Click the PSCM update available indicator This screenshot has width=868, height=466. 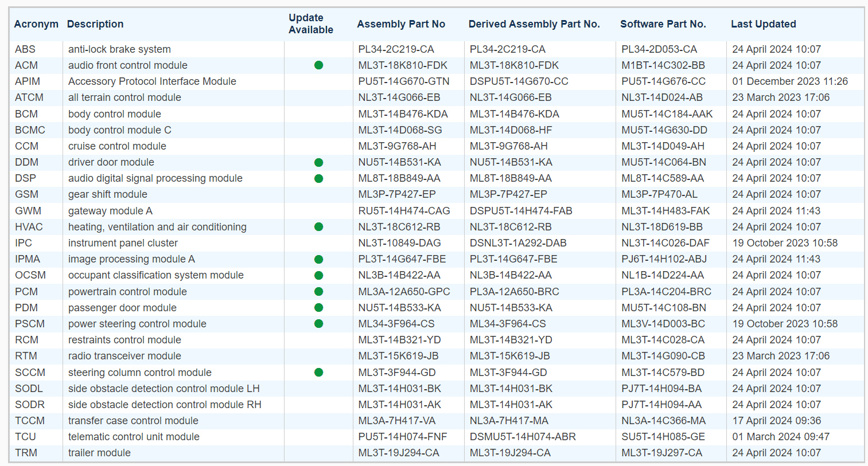tap(318, 324)
